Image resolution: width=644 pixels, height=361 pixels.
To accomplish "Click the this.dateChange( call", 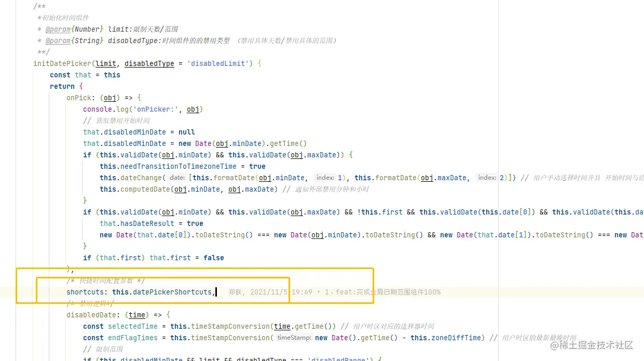I will tap(133, 178).
